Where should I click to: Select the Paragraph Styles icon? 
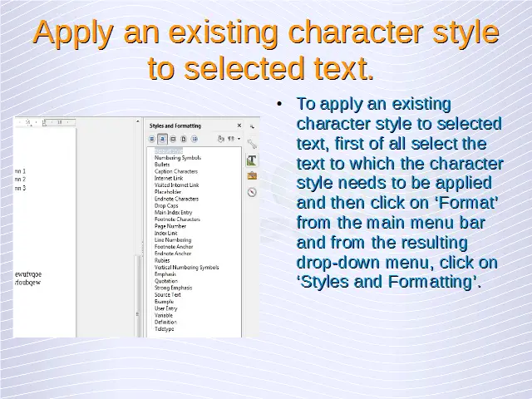(153, 139)
